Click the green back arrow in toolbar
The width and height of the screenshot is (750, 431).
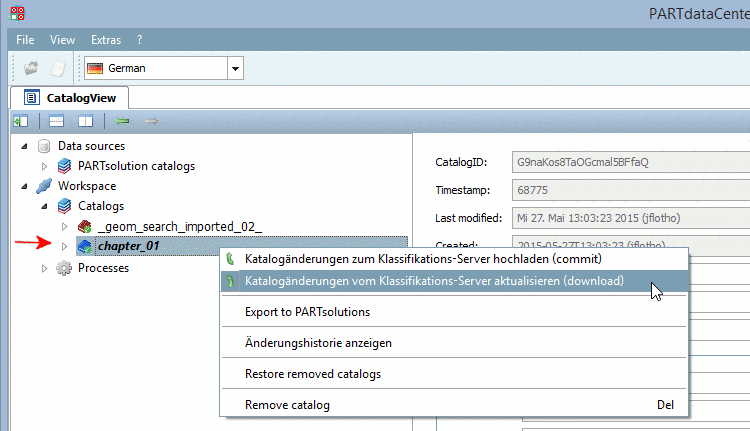123,120
